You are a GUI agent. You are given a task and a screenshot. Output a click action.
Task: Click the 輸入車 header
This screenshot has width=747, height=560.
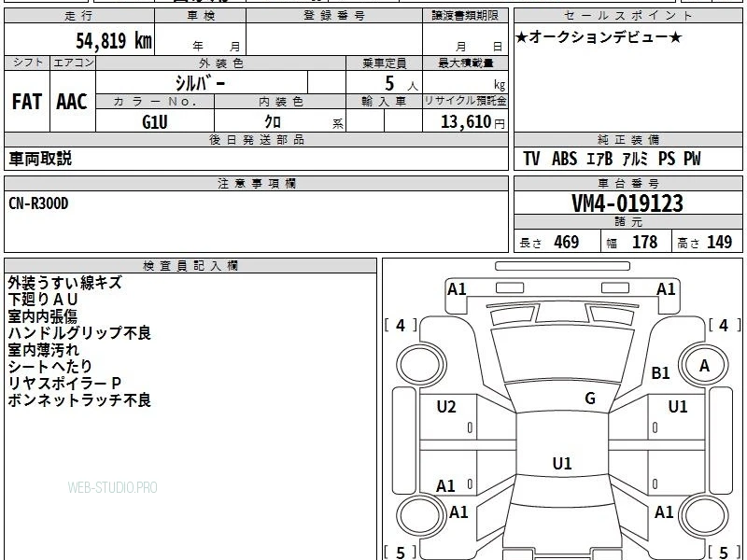click(384, 102)
